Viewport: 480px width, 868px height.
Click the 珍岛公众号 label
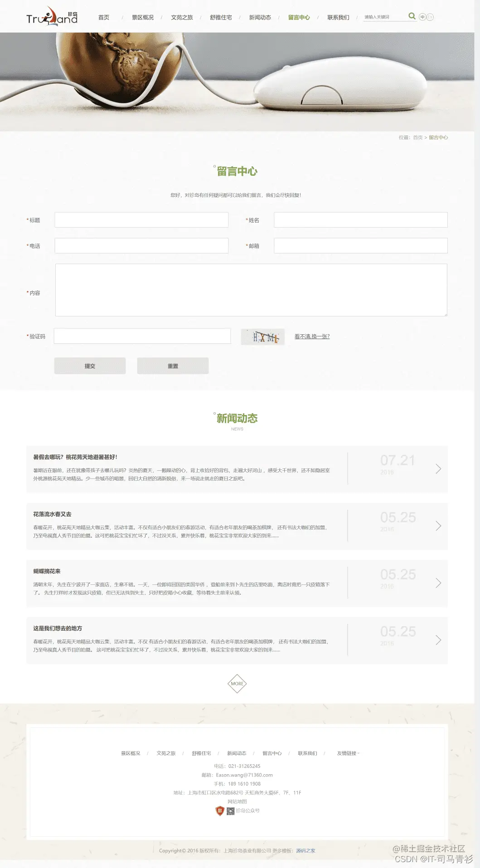coord(248,810)
